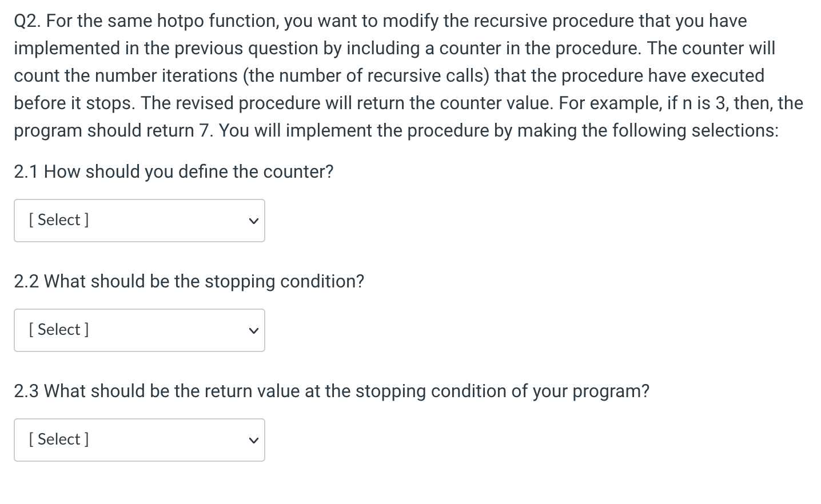Open the stopping condition dropdown under 2.2

[140, 330]
